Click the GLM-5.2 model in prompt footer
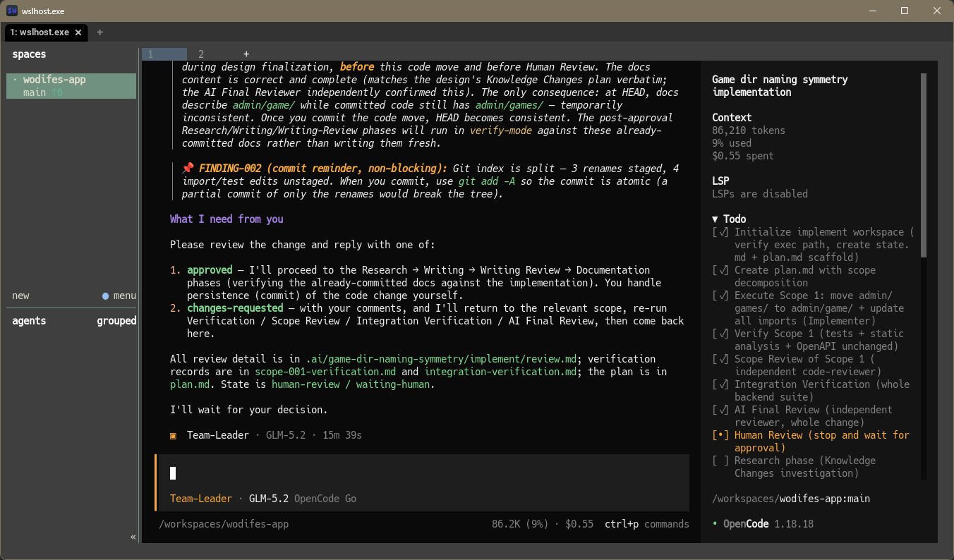The height and width of the screenshot is (560, 954). pos(269,499)
